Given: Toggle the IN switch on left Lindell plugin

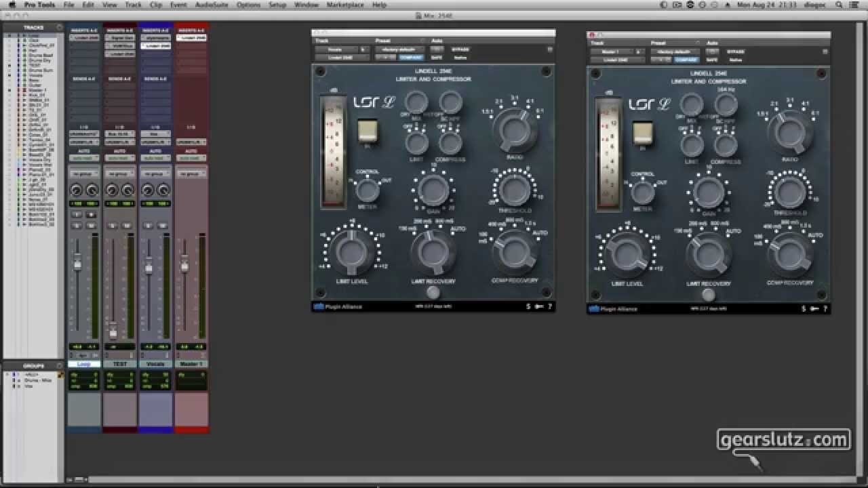Looking at the screenshot, I should [x=368, y=130].
